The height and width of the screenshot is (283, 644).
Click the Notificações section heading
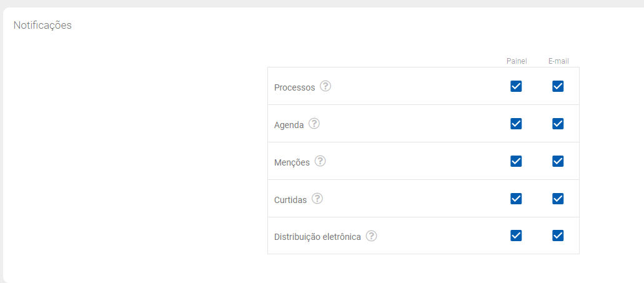click(42, 26)
